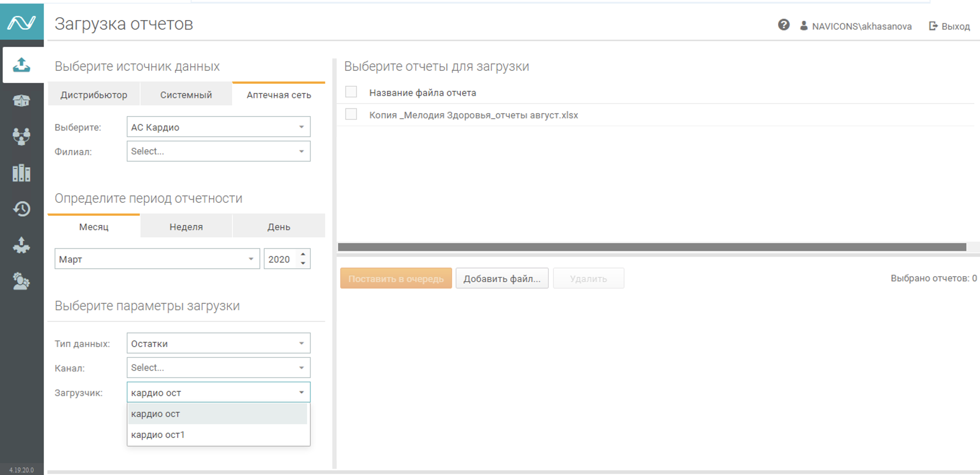
Task: Select the Неделя period tab
Action: (x=186, y=227)
